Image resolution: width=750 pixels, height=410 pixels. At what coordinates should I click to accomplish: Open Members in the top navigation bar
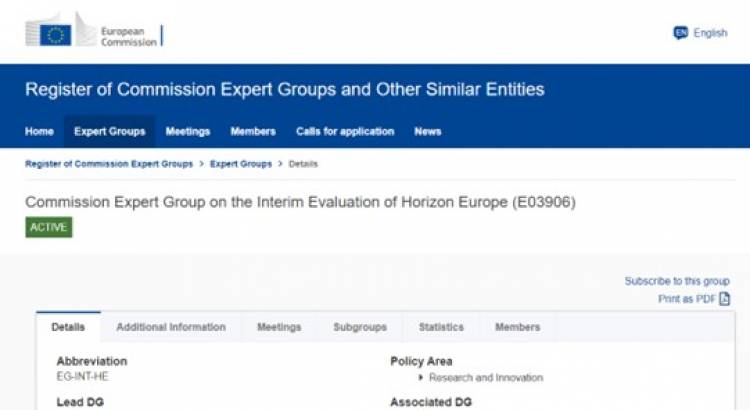(x=253, y=132)
